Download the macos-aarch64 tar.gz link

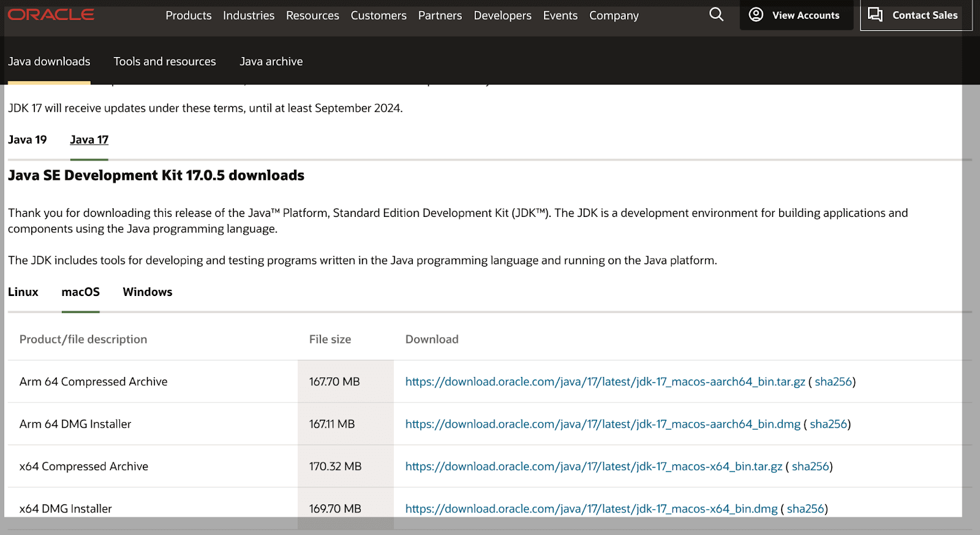click(x=605, y=382)
